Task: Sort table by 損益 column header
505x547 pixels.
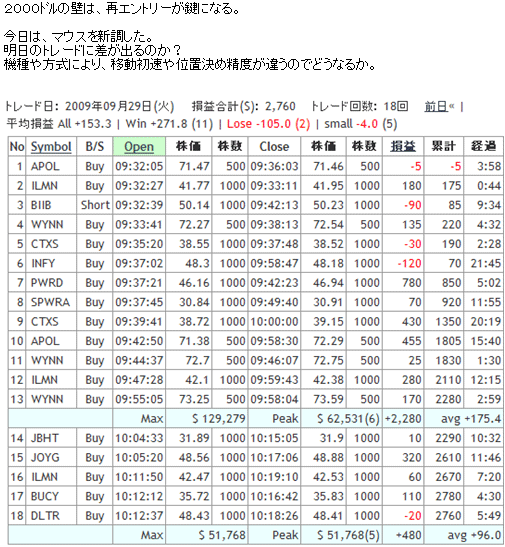Action: (403, 147)
